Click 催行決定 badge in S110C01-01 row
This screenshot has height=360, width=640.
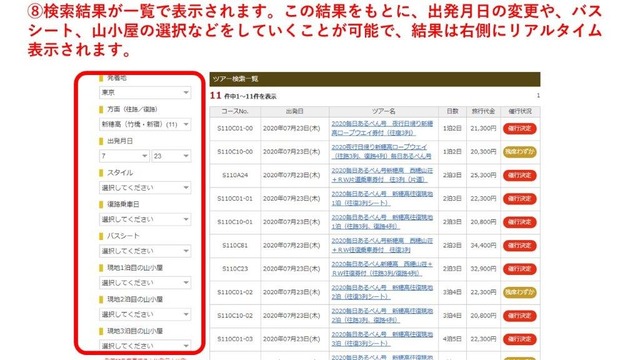click(x=520, y=199)
